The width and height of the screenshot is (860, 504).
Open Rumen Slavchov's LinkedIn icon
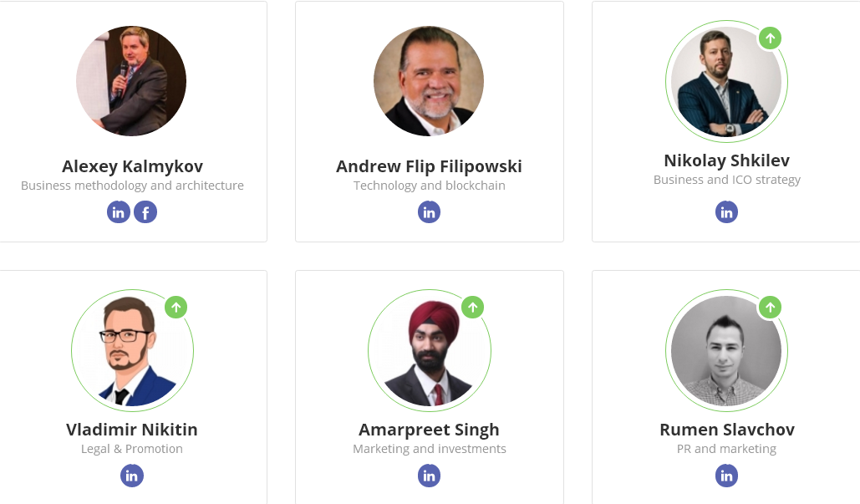coord(726,476)
